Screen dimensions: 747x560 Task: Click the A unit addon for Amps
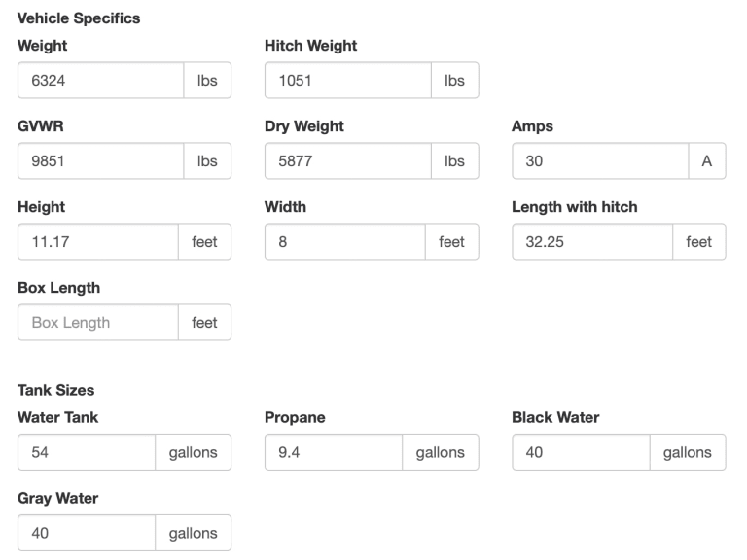click(706, 161)
